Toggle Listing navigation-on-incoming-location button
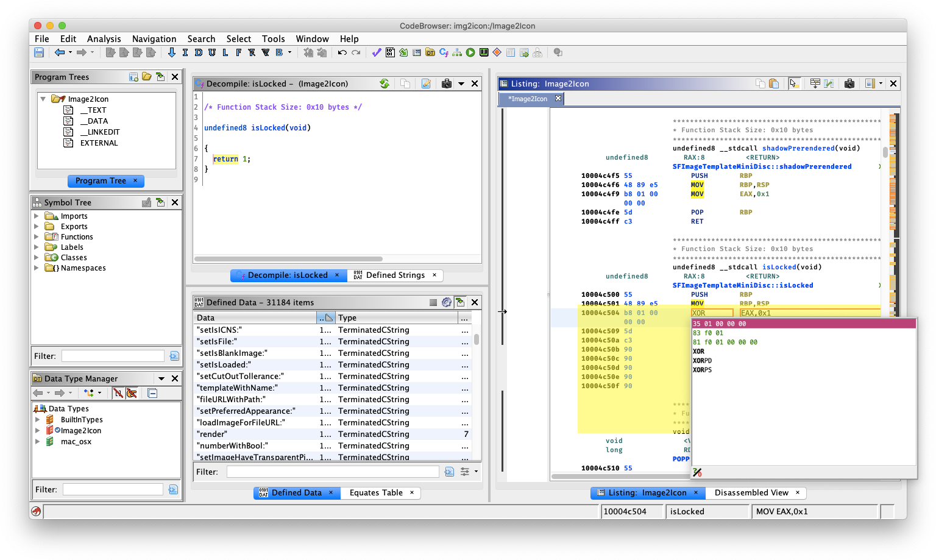 click(x=815, y=83)
